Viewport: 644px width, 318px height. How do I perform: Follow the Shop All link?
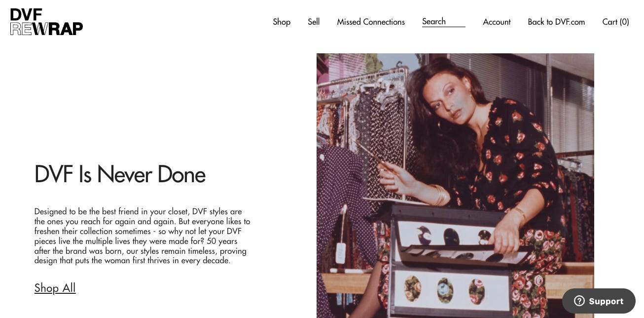tap(55, 288)
